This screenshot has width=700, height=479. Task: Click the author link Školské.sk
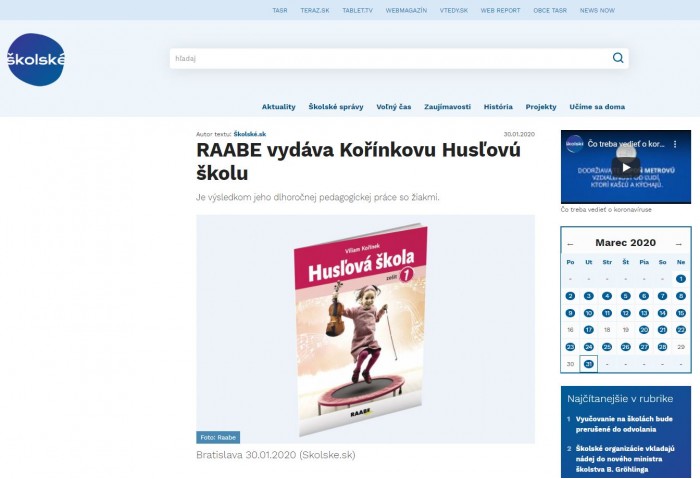tap(250, 134)
